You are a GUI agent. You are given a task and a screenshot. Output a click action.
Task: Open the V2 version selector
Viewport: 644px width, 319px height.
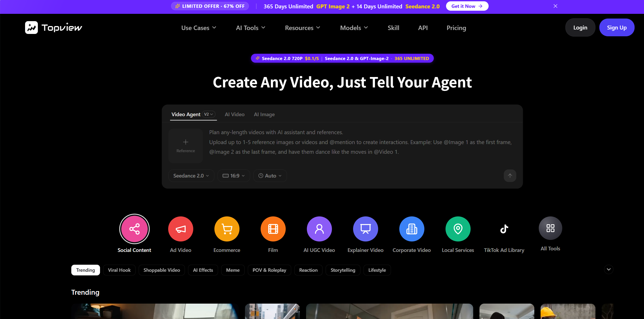tap(209, 114)
